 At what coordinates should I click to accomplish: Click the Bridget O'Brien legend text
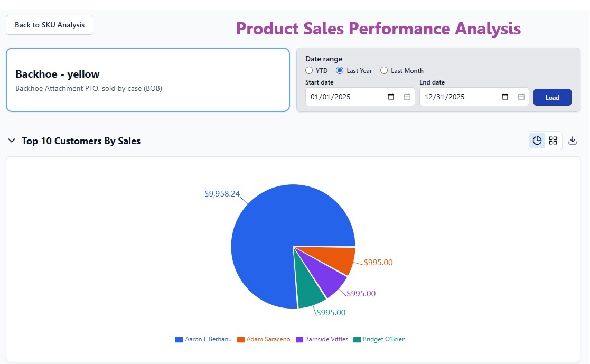384,339
